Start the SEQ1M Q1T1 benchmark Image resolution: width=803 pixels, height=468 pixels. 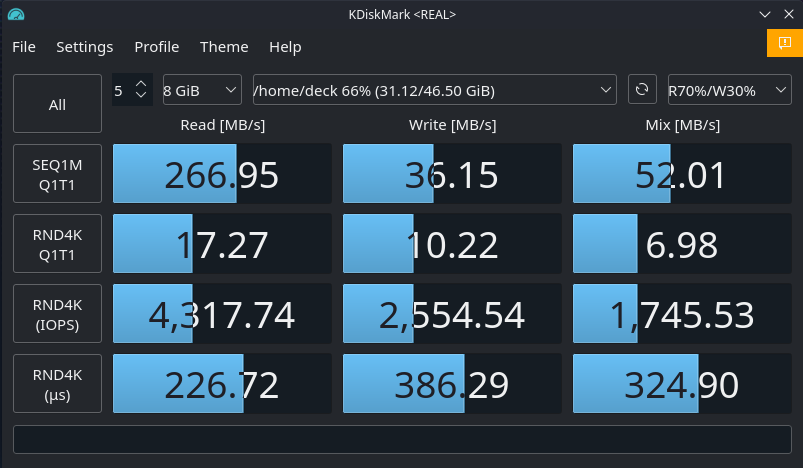57,174
